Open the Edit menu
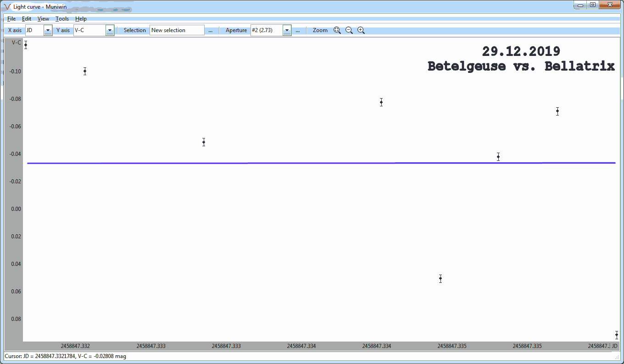This screenshot has width=624, height=364. 27,19
